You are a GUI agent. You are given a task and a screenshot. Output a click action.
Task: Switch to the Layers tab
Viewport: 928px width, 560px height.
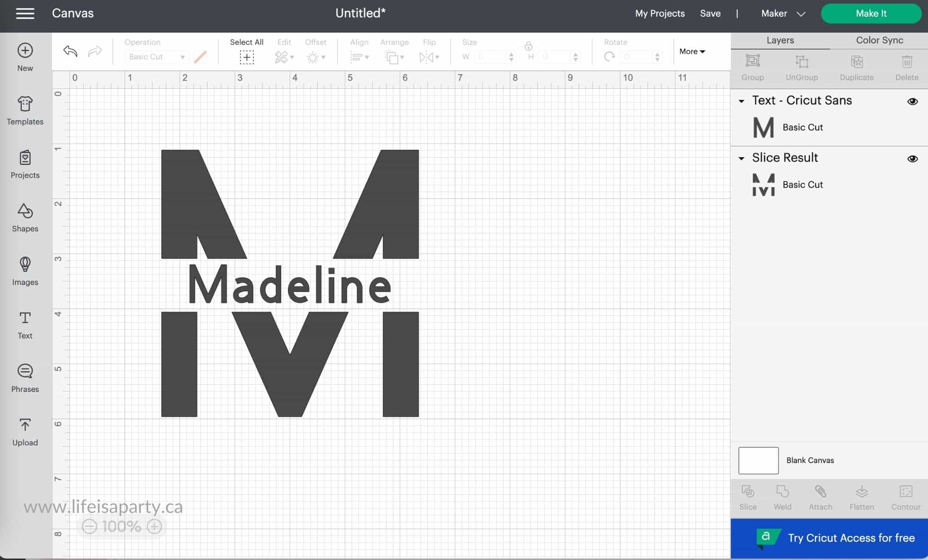780,40
